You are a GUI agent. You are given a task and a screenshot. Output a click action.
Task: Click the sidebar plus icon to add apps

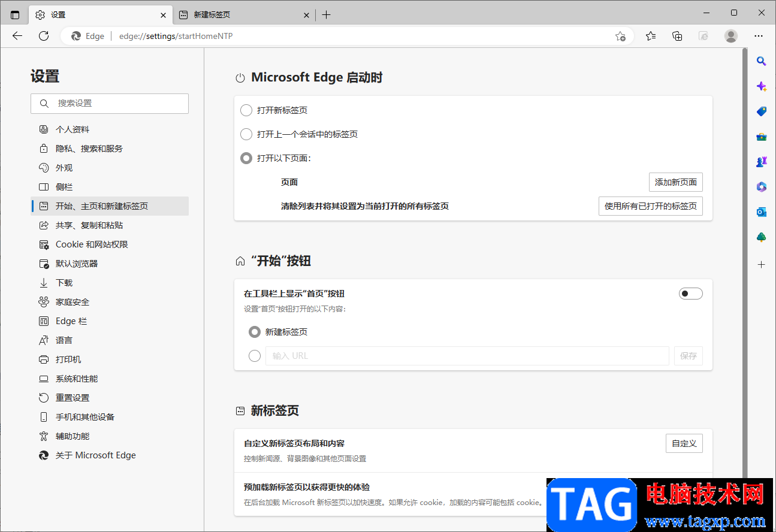(762, 264)
